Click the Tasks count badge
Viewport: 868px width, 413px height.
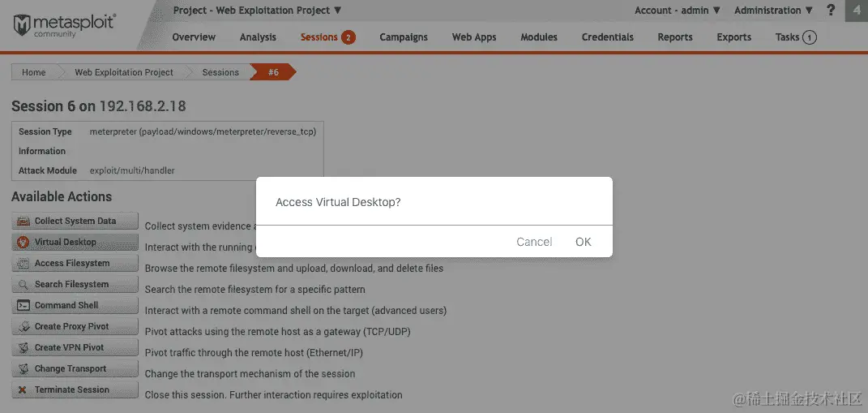tap(810, 37)
